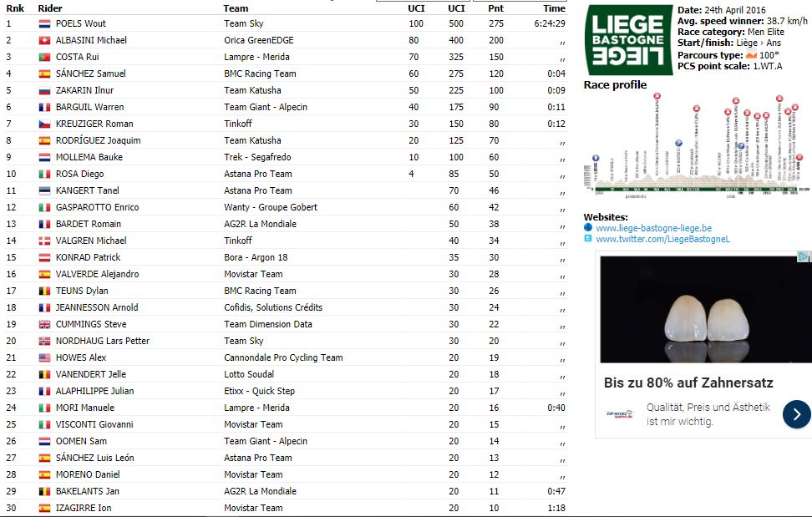The width and height of the screenshot is (812, 517).
Task: Click the Italian flag beside GASPAROTTO Enrico
Action: coord(44,207)
